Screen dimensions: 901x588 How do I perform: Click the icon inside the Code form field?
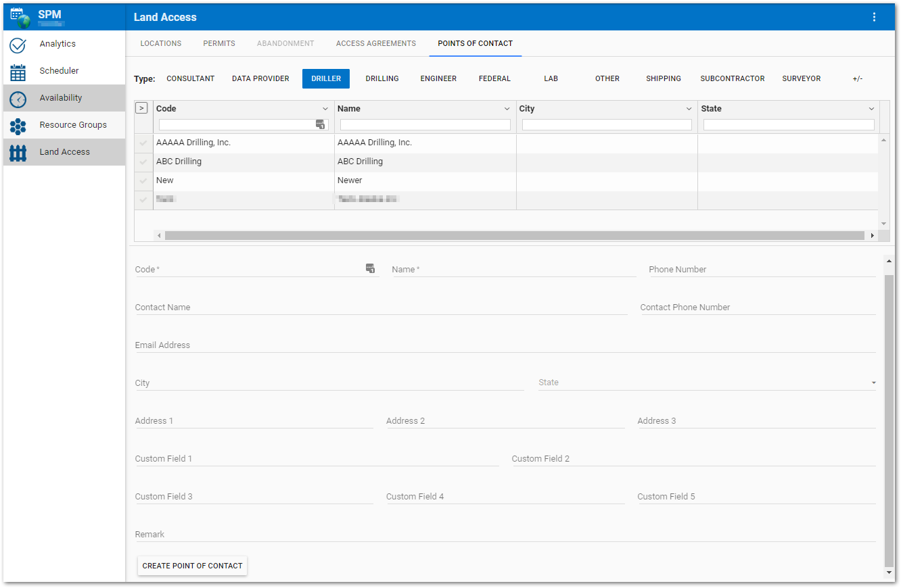pyautogui.click(x=370, y=268)
